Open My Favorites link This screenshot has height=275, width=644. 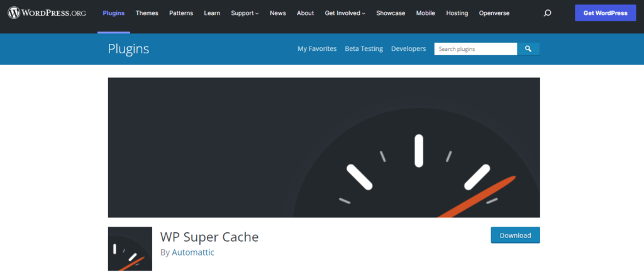[317, 49]
